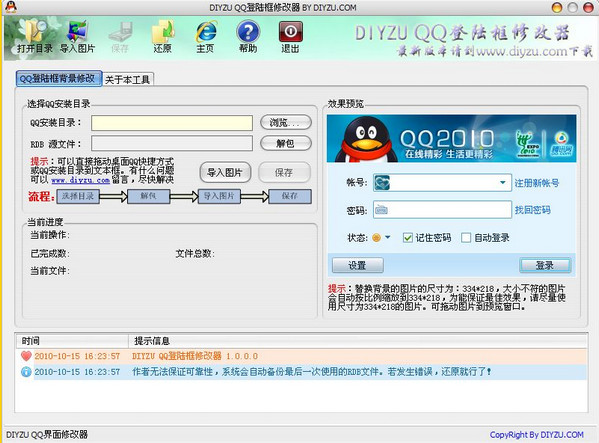This screenshot has height=443, width=599.
Task: Click the red heart icon in the log row
Action: (26, 356)
